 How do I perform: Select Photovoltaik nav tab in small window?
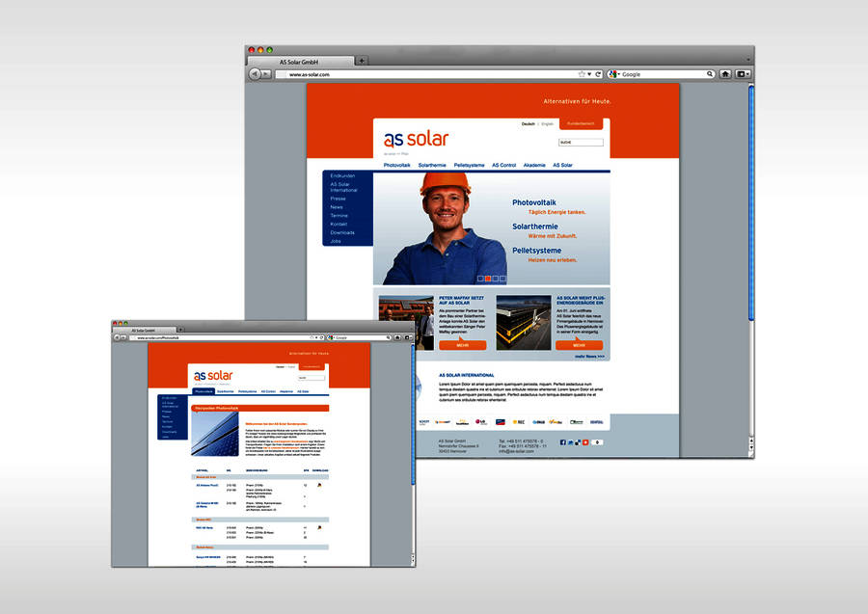pyautogui.click(x=203, y=391)
